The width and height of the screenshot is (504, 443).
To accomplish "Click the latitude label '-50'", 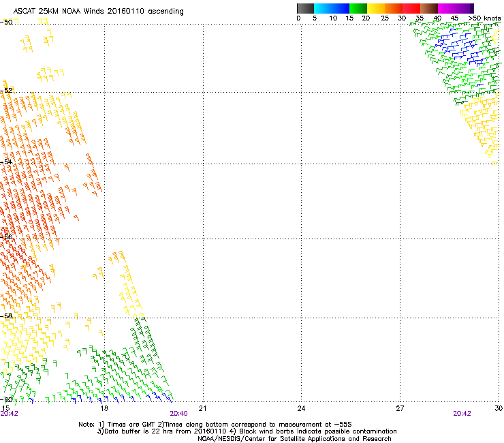I will 6,22.
